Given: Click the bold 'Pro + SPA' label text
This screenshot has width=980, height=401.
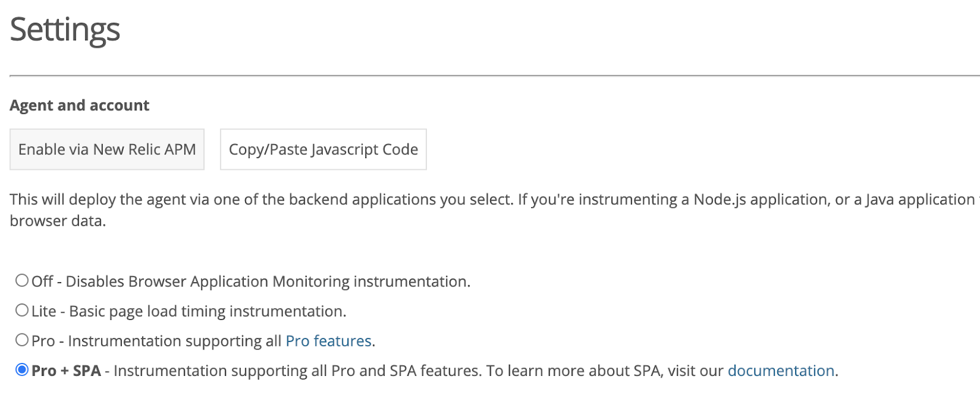Looking at the screenshot, I should (x=66, y=371).
